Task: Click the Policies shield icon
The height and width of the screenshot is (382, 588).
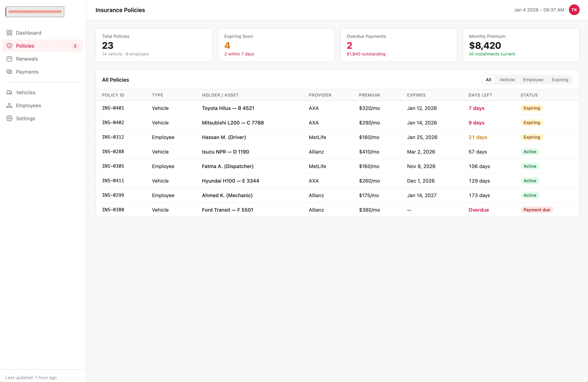Action: tap(9, 46)
